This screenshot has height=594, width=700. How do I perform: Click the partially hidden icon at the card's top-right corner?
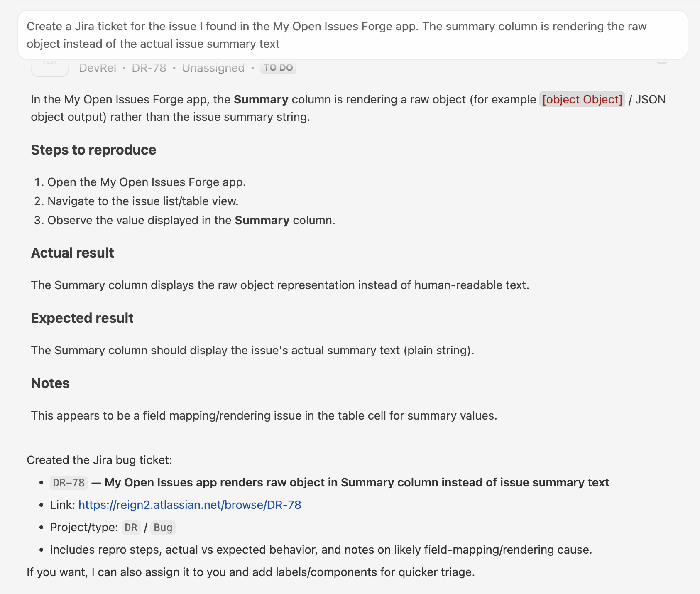click(662, 61)
